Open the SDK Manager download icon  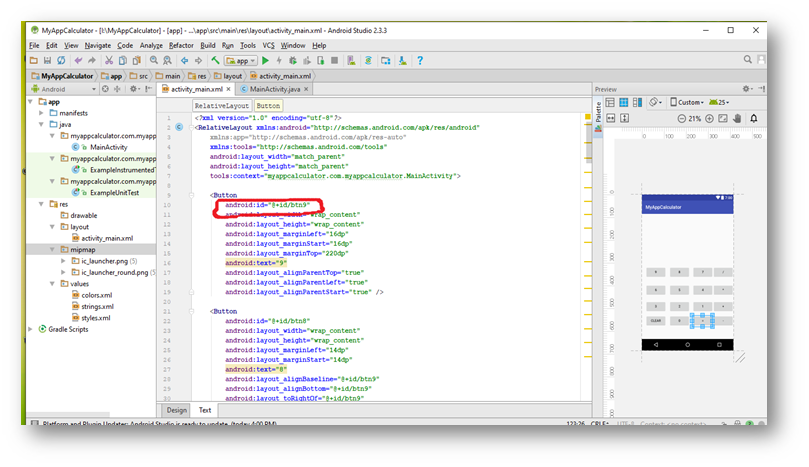402,60
